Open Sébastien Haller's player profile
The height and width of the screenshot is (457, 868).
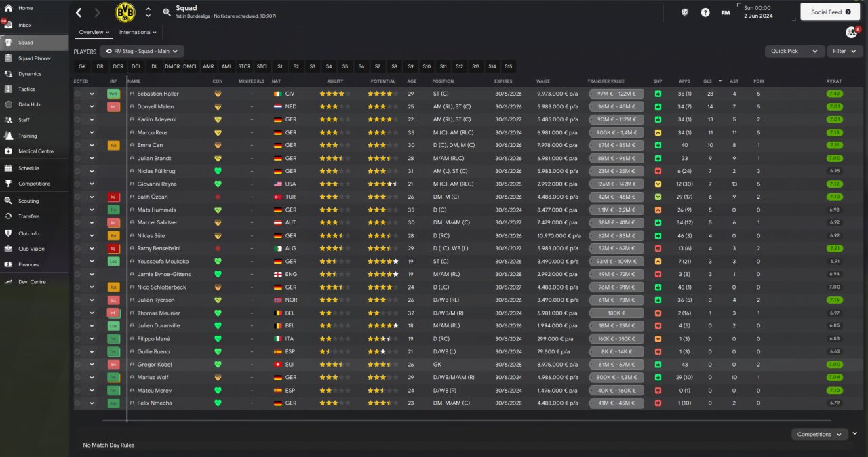pos(158,94)
